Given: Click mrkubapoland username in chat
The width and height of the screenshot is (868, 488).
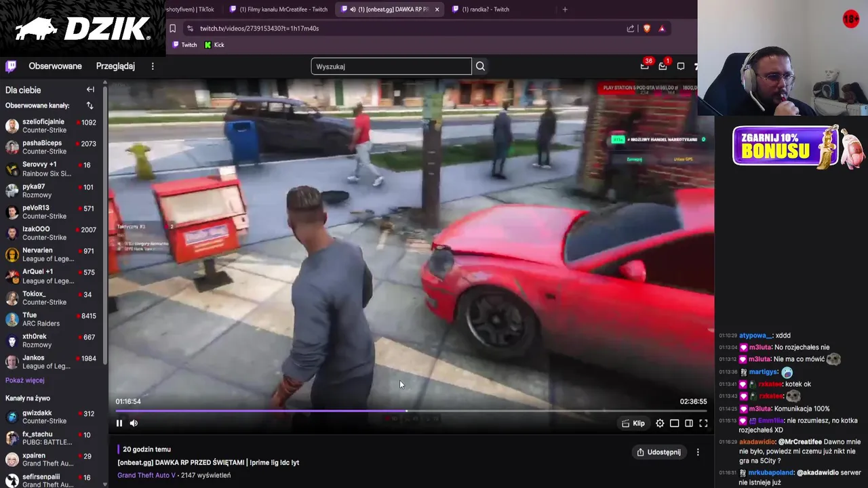Looking at the screenshot, I should point(772,472).
